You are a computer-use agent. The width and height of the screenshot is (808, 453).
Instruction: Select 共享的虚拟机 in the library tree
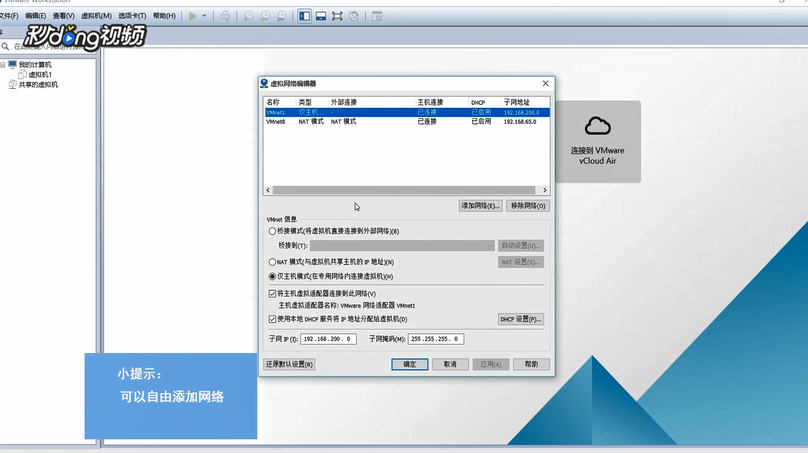point(38,85)
